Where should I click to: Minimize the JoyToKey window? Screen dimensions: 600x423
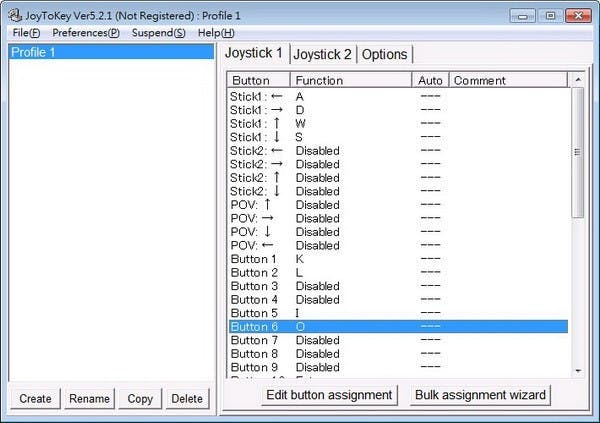pos(523,16)
